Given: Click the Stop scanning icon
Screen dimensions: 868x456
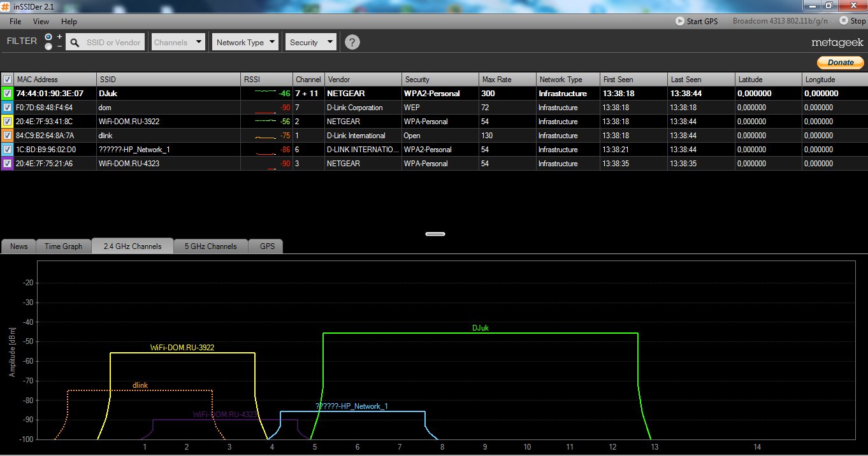Looking at the screenshot, I should pyautogui.click(x=844, y=21).
